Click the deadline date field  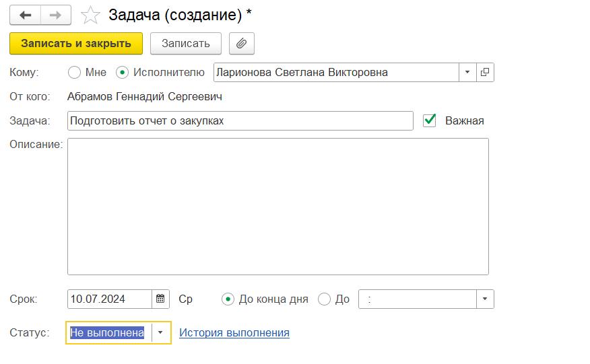click(x=110, y=299)
